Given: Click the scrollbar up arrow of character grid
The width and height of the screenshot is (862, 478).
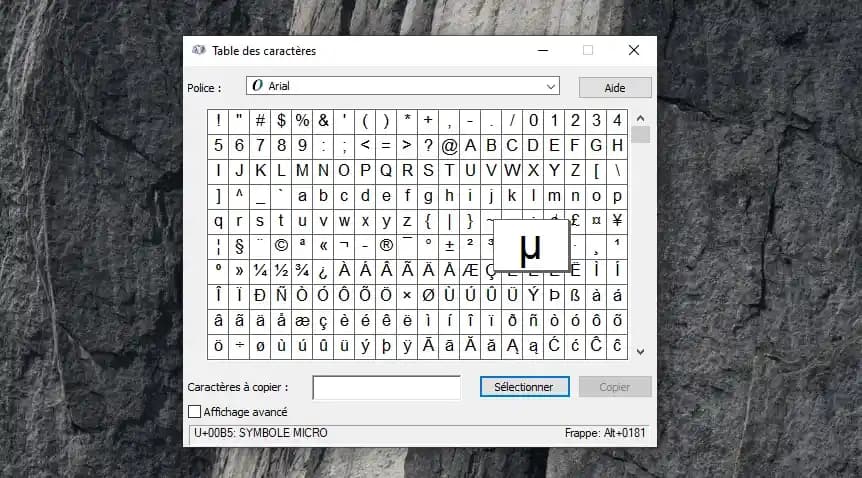Looking at the screenshot, I should pyautogui.click(x=640, y=118).
